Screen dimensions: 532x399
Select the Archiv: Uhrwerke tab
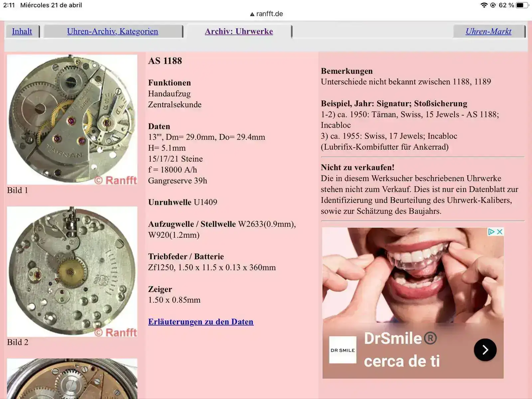click(239, 31)
